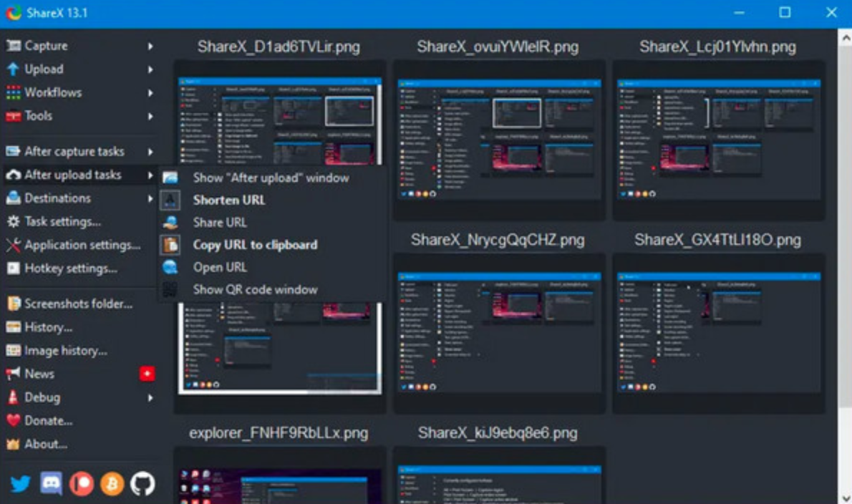
Task: Expand the Capture submenu arrow
Action: pos(150,46)
